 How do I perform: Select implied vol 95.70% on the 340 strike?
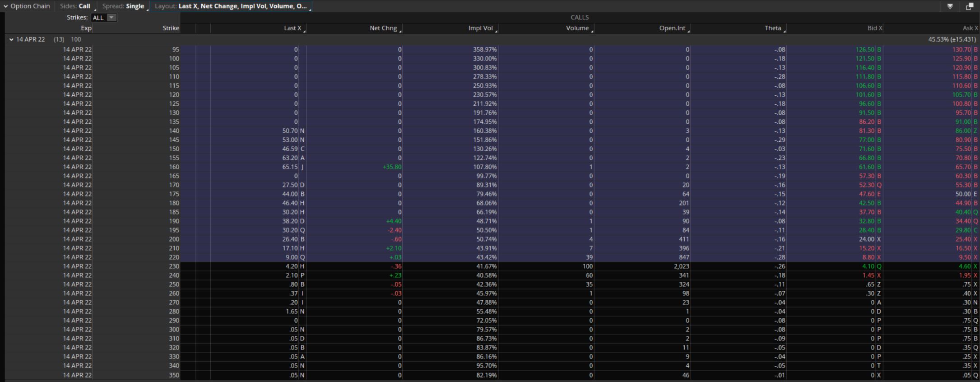tap(487, 366)
